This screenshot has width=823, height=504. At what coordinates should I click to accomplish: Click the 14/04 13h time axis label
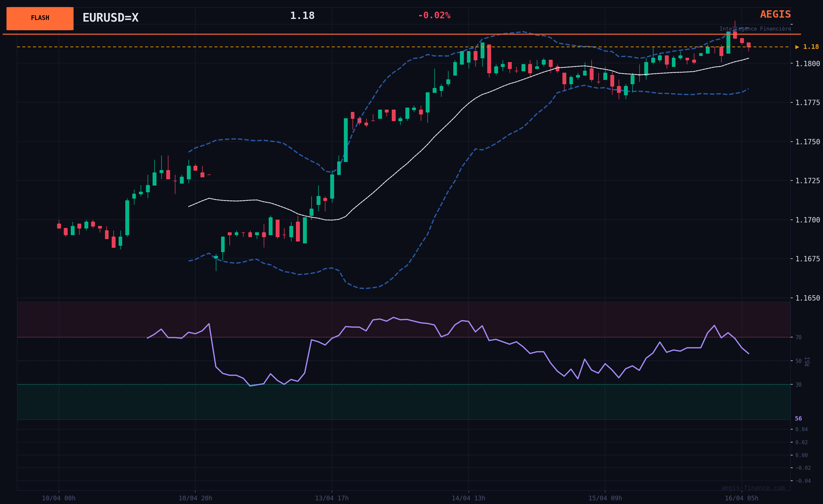click(x=468, y=498)
